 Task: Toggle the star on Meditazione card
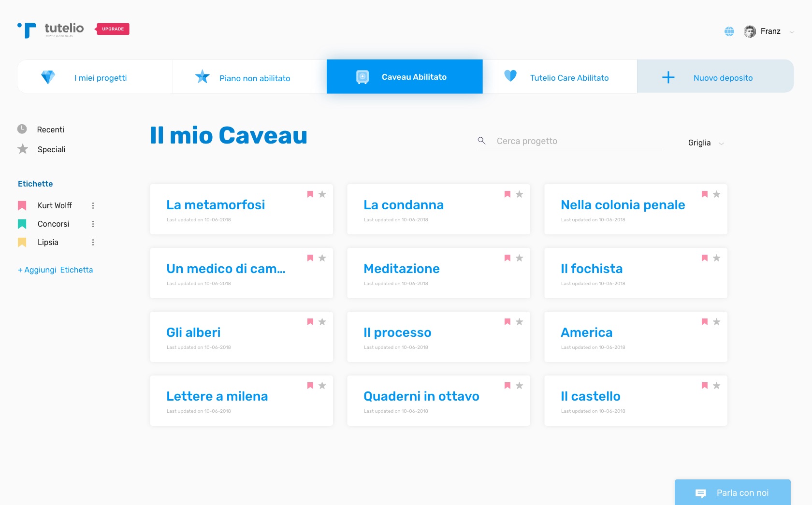click(x=520, y=258)
